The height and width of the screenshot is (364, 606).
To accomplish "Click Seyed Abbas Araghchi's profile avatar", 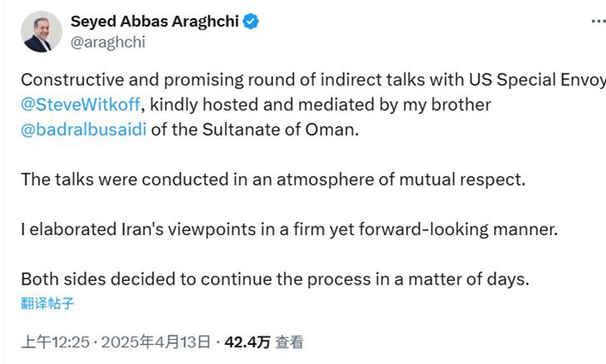I will (42, 32).
